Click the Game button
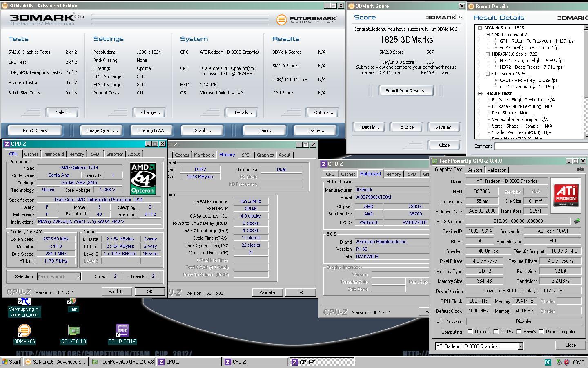The height and width of the screenshot is (368, 588). tap(316, 130)
